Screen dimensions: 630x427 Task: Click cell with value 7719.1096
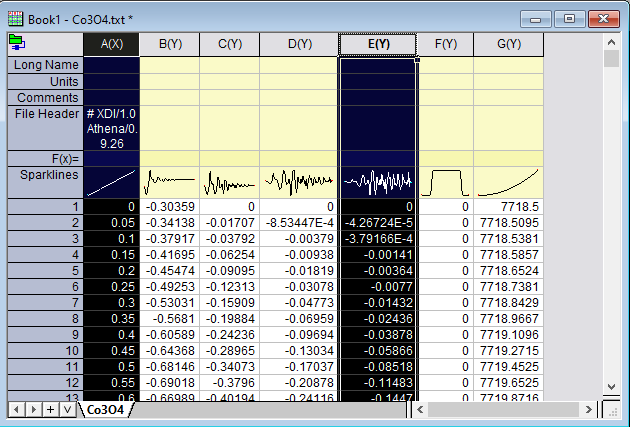[x=509, y=335]
